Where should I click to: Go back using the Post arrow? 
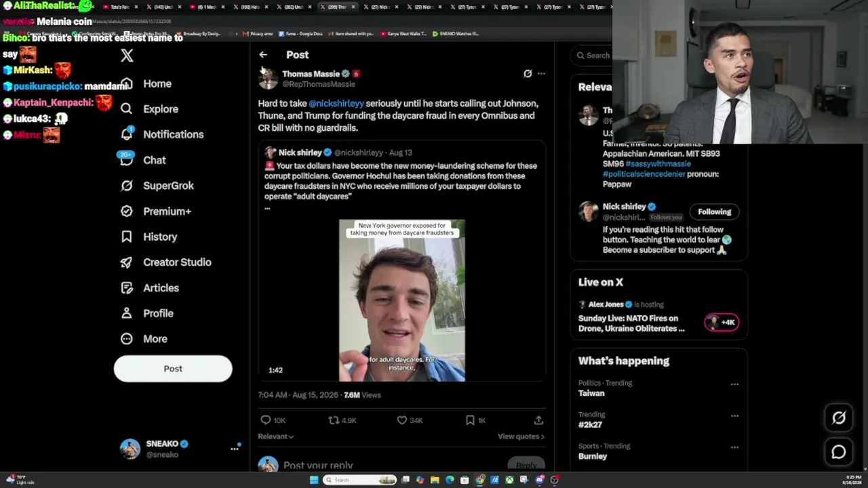tap(263, 55)
